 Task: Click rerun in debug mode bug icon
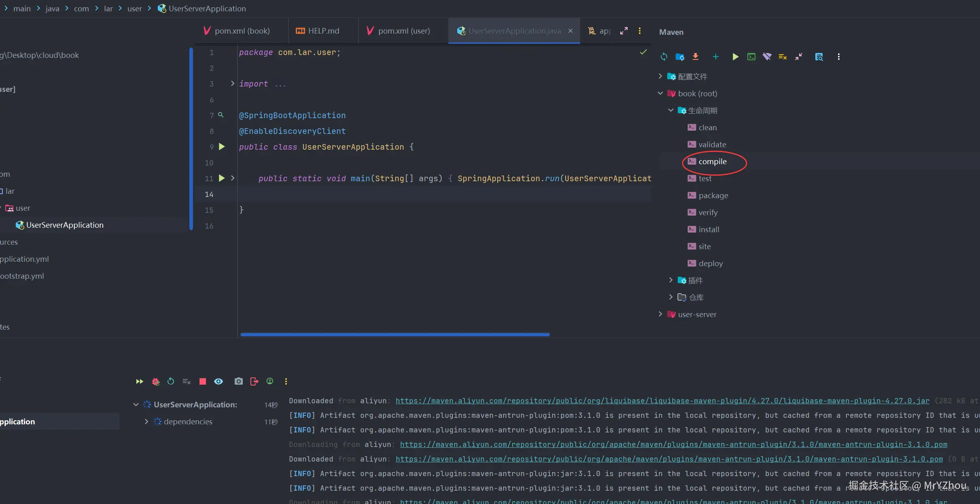[155, 381]
